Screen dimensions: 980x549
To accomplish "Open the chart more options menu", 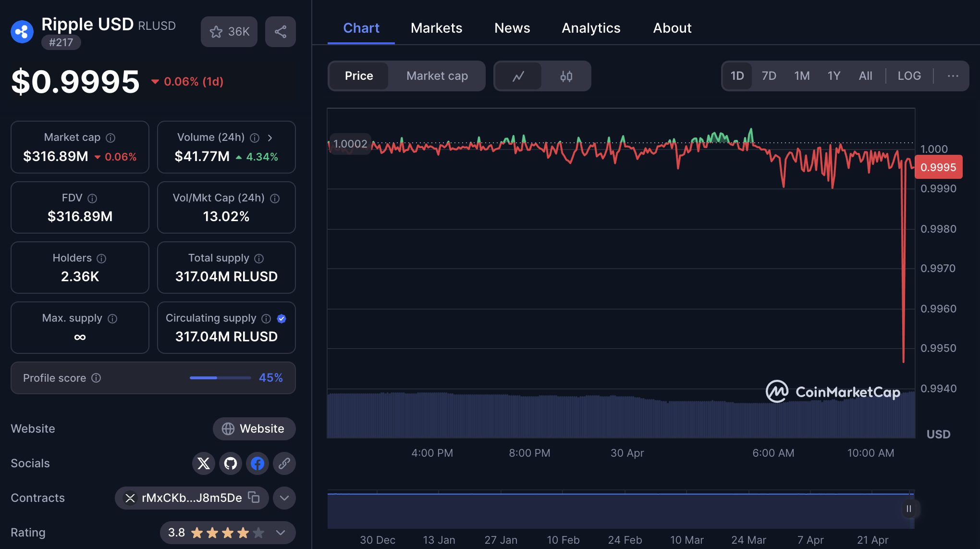I will [x=953, y=76].
